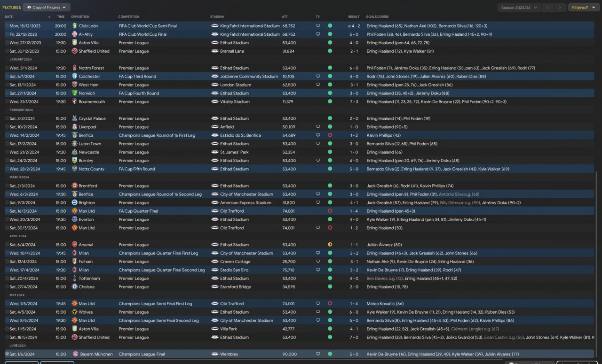This screenshot has height=364, width=602.
Task: Click the Crystal Palace club badge
Action: click(x=74, y=119)
